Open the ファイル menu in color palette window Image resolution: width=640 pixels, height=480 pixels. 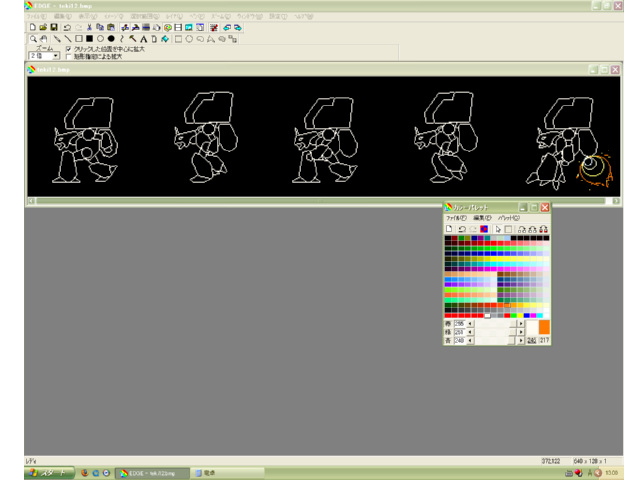(456, 218)
